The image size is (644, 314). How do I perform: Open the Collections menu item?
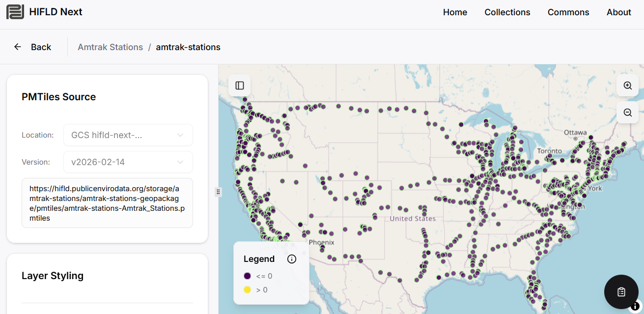click(507, 12)
